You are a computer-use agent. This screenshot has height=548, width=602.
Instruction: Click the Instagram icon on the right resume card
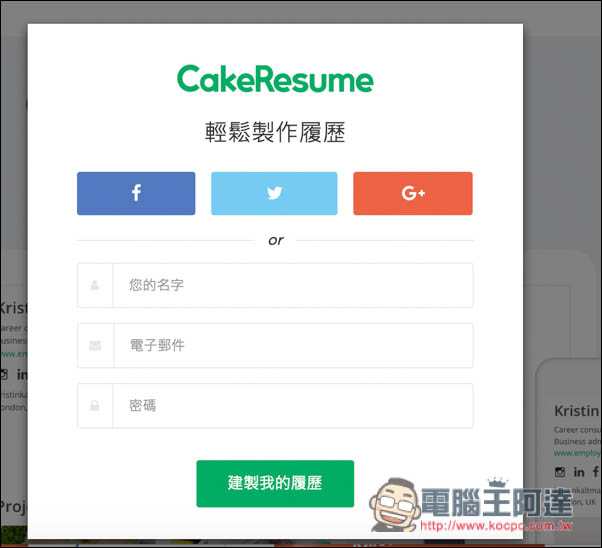pyautogui.click(x=560, y=472)
